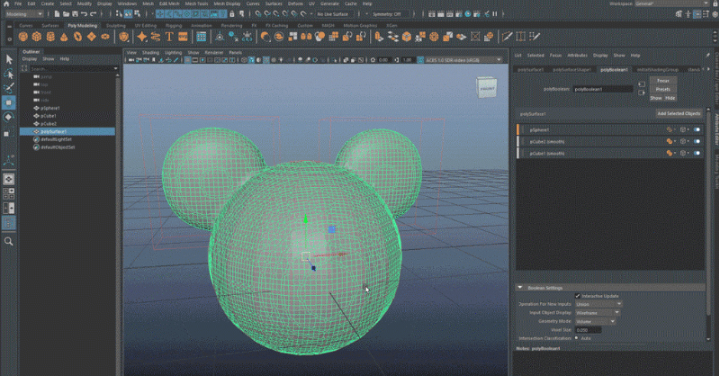Open the Workspace General dropdown
The width and height of the screenshot is (719, 376).
tap(672, 3)
